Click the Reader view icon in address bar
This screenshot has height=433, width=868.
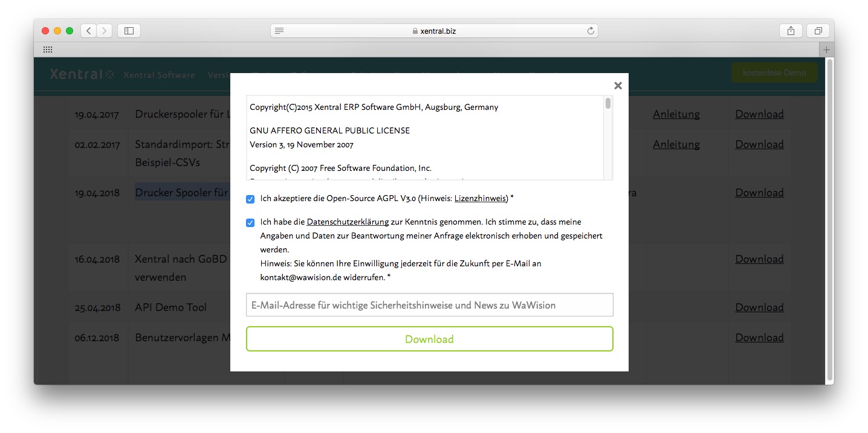tap(279, 31)
